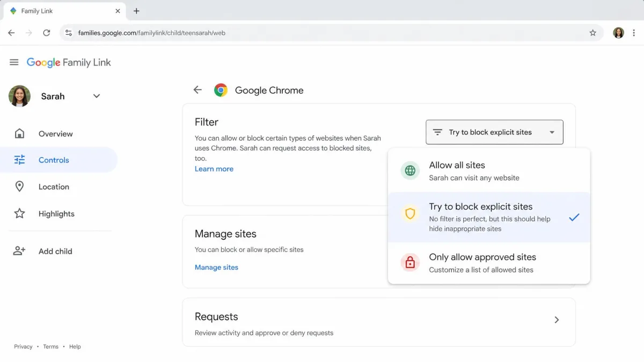Image resolution: width=644 pixels, height=362 pixels.
Task: Click "Sarah can visit any website" text
Action: point(474,178)
